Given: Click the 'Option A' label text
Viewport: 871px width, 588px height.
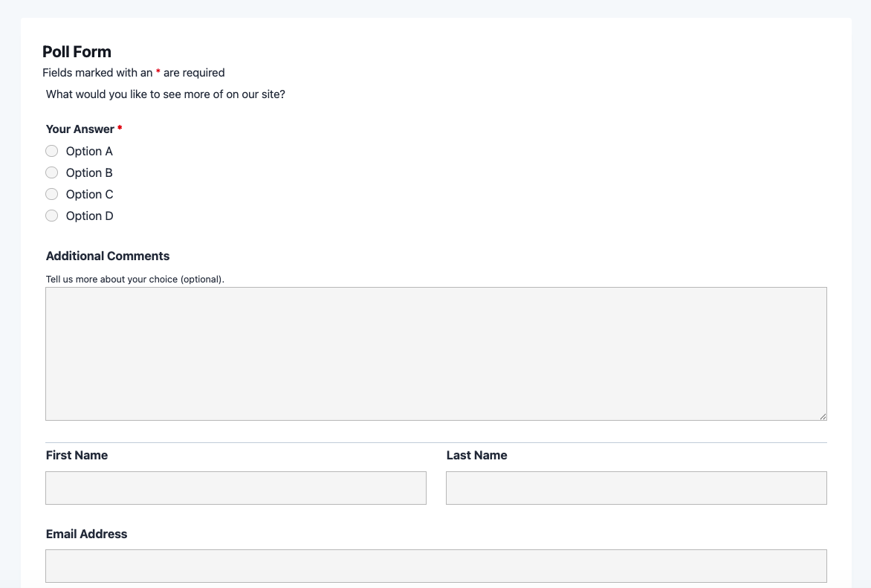Looking at the screenshot, I should coord(89,151).
